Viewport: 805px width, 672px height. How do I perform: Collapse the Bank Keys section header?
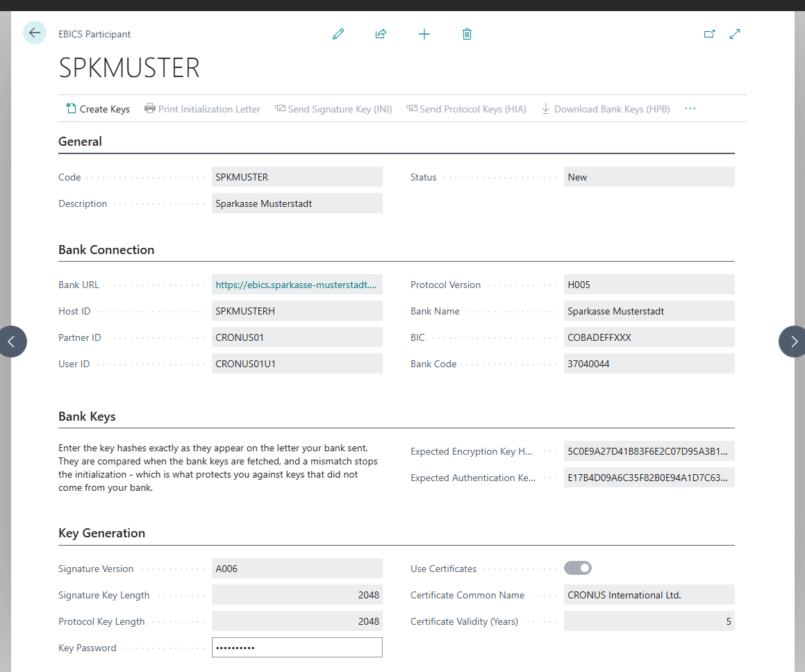click(x=87, y=417)
